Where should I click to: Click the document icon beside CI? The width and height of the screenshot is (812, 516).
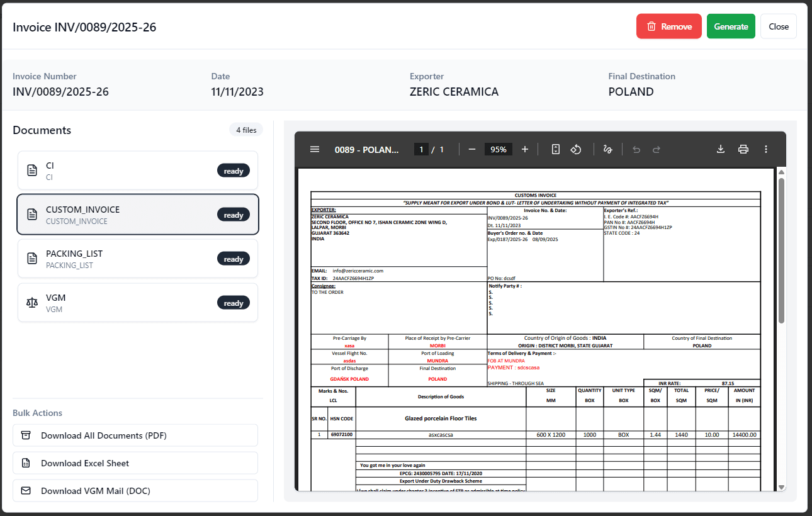(32, 171)
